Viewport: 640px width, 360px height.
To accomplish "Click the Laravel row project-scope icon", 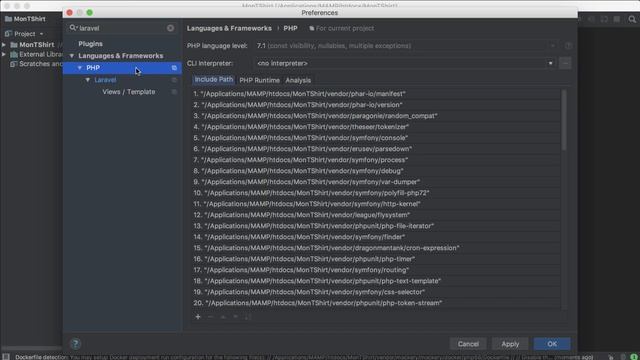I will pos(174,80).
